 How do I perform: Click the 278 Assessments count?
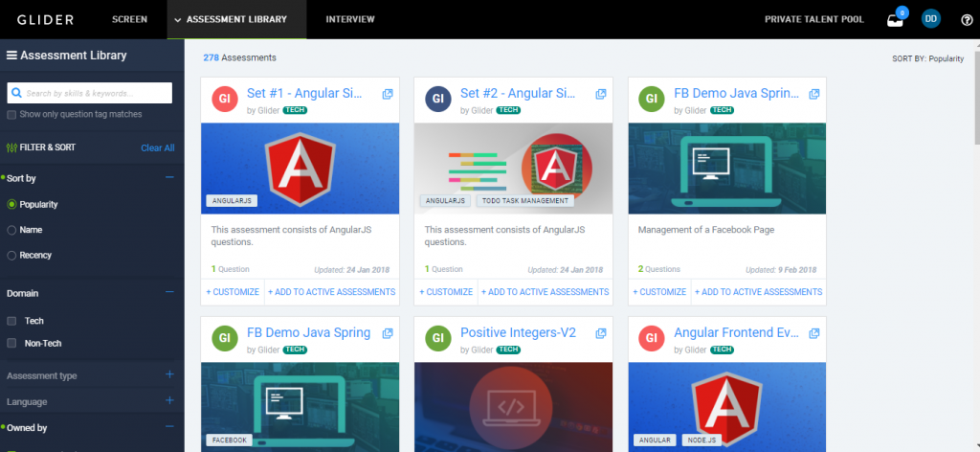click(239, 57)
